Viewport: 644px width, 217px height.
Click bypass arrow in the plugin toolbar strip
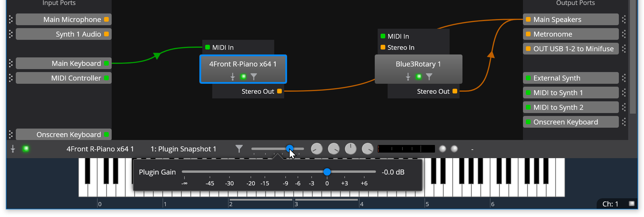[x=13, y=149]
